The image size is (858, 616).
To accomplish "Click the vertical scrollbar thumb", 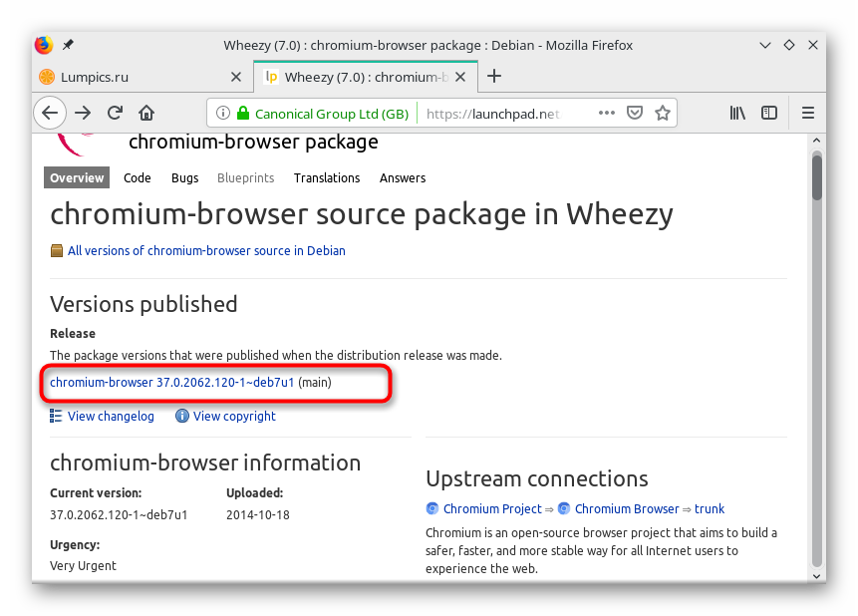I will tap(816, 178).
